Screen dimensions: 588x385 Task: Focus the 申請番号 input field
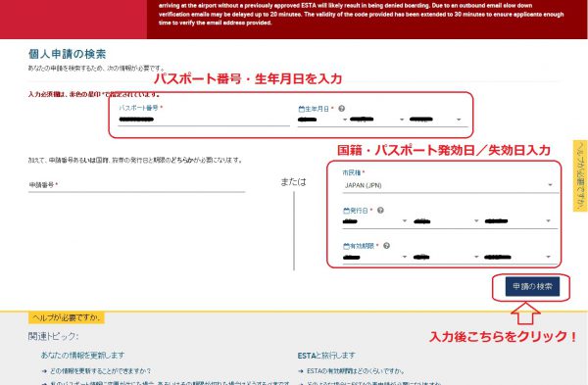(x=136, y=185)
